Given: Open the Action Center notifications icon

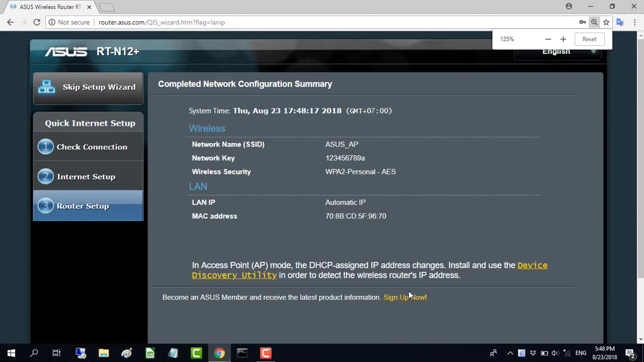Looking at the screenshot, I should click(630, 353).
